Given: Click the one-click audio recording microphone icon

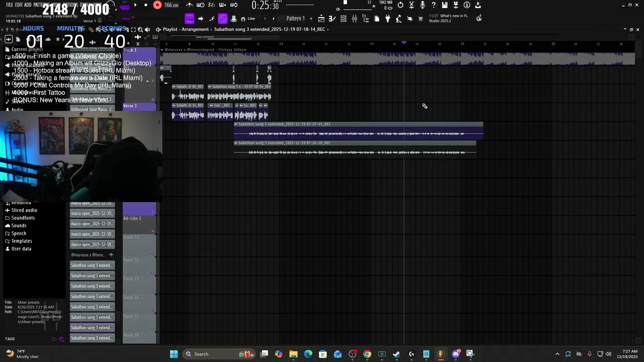Looking at the screenshot, I should [x=423, y=5].
